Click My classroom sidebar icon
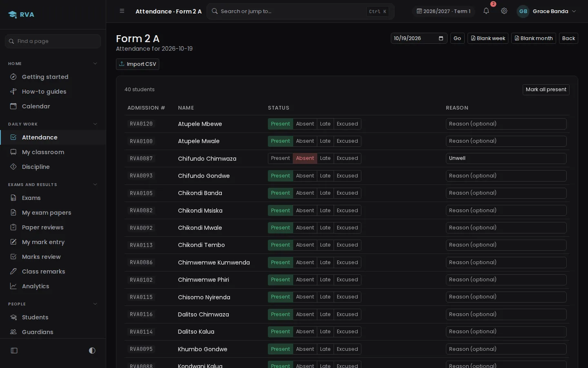This screenshot has width=588, height=368. tap(13, 152)
